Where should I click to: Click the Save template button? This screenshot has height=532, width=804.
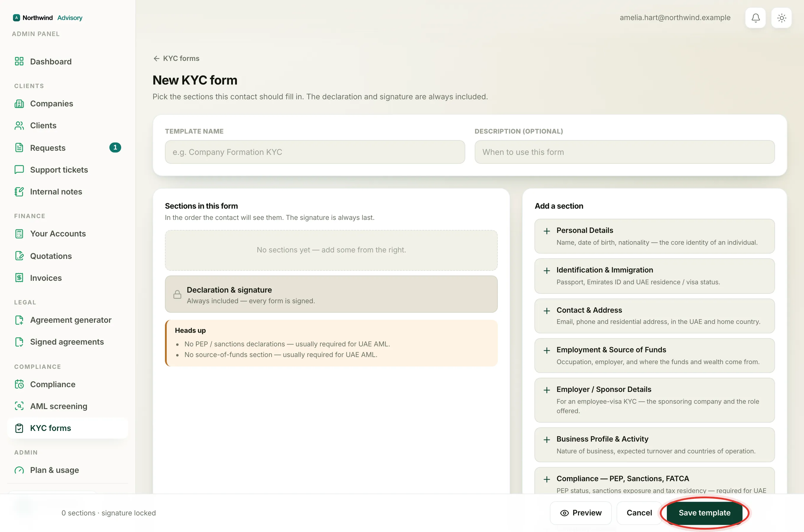704,513
